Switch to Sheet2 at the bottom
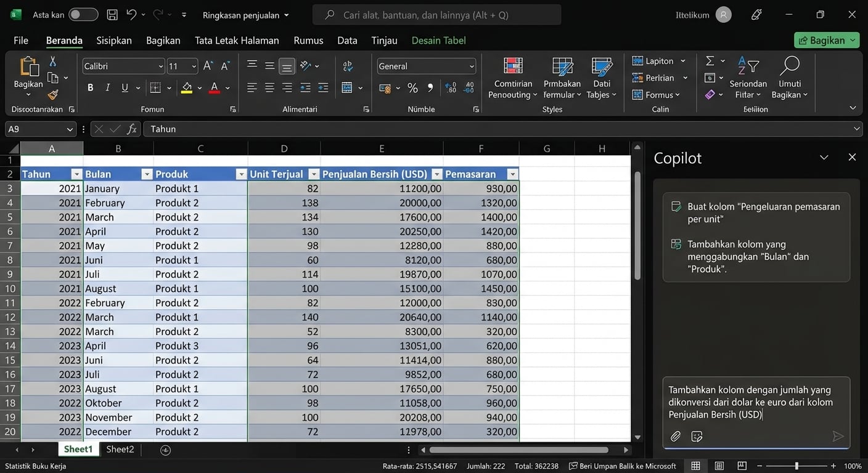This screenshot has height=473, width=868. [120, 449]
